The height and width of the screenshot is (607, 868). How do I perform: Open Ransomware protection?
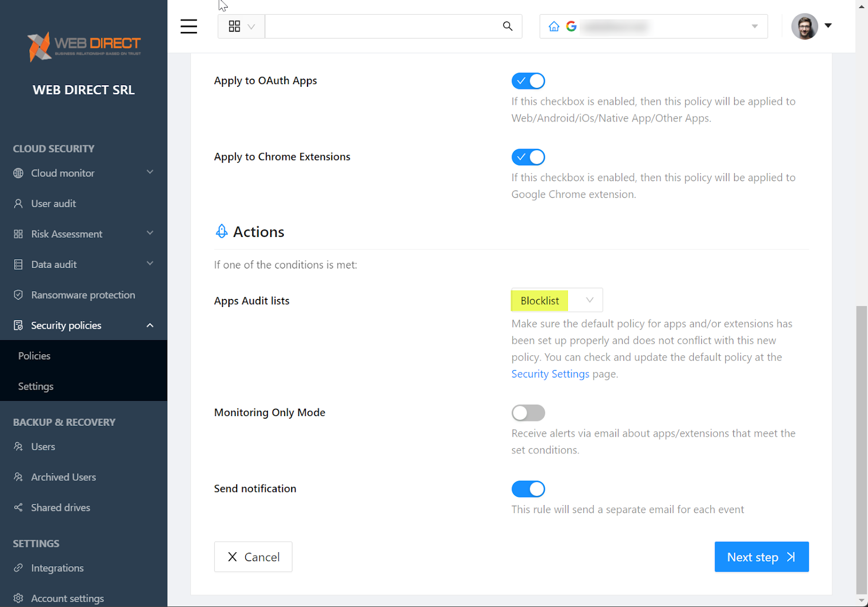(82, 295)
